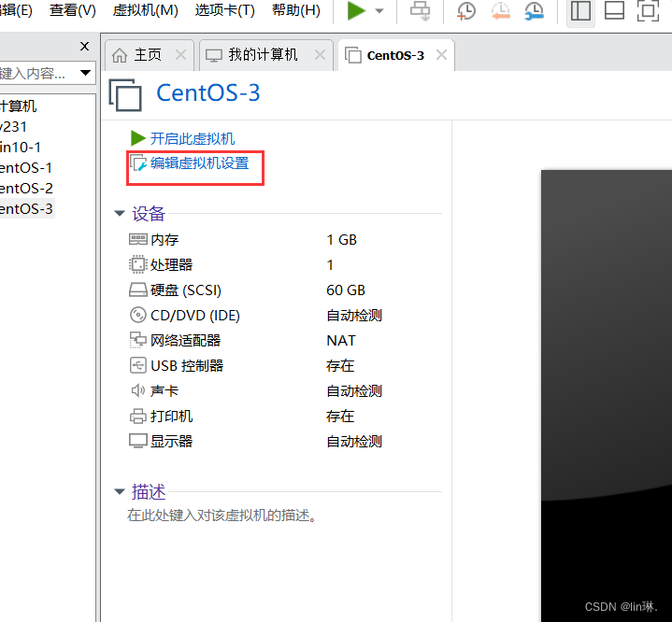Click the CD/DVD (IDE) disc icon
Viewport: 672px width, 622px height.
pyautogui.click(x=138, y=315)
